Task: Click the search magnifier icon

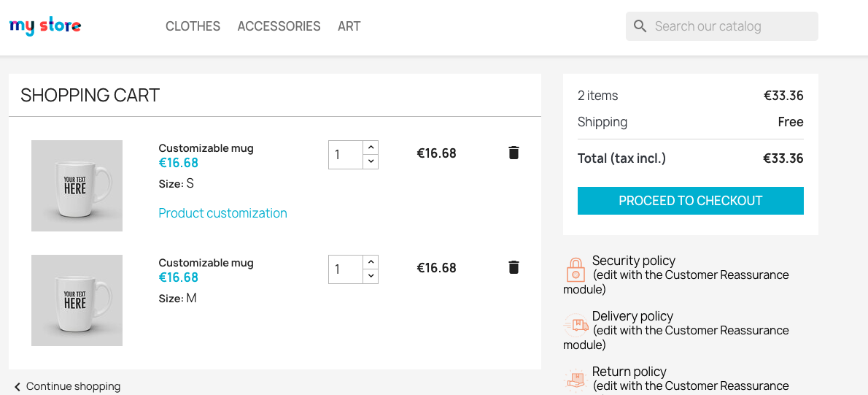Action: coord(640,26)
